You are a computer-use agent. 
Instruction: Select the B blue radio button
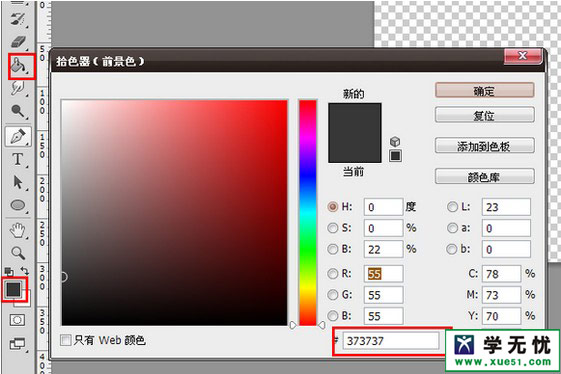tap(333, 316)
